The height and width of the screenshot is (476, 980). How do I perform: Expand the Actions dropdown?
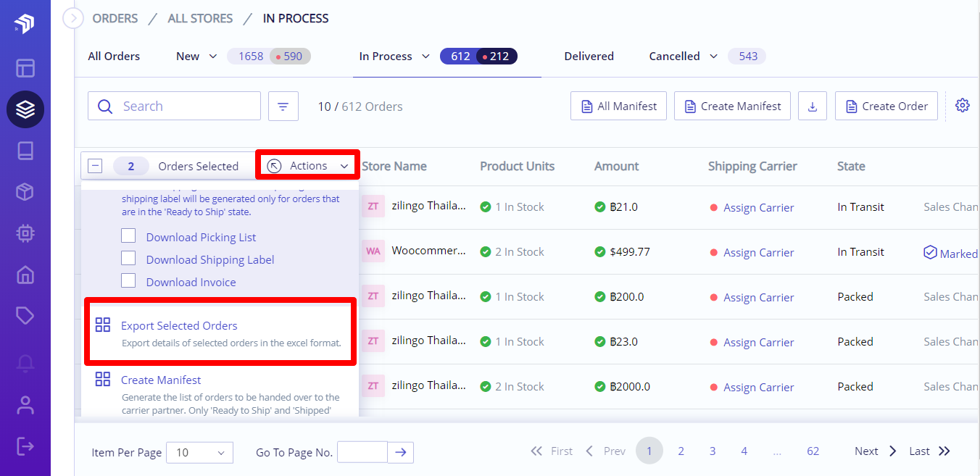[x=307, y=165]
